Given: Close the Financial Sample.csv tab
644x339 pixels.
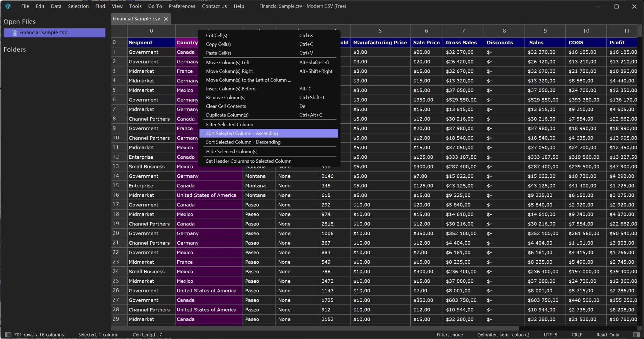Looking at the screenshot, I should 166,19.
